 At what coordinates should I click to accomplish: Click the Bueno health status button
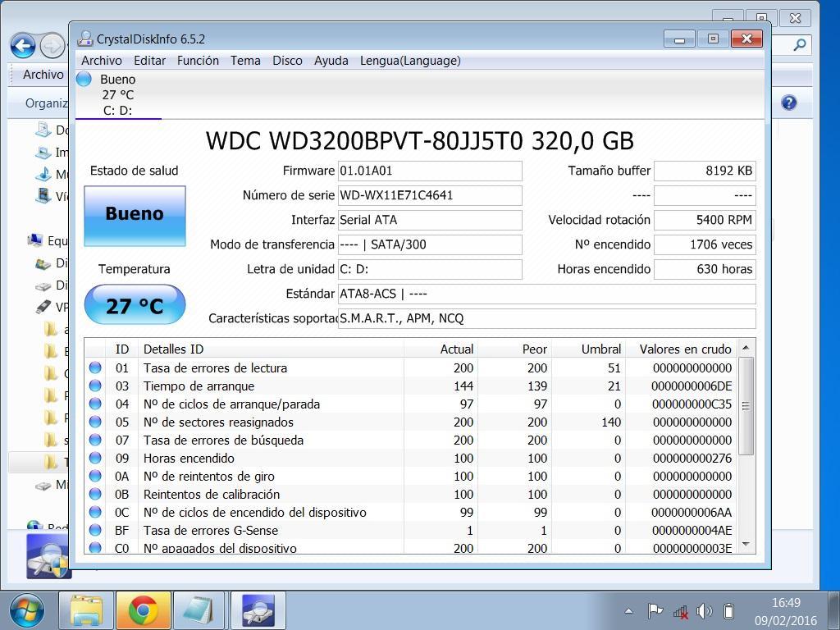135,216
